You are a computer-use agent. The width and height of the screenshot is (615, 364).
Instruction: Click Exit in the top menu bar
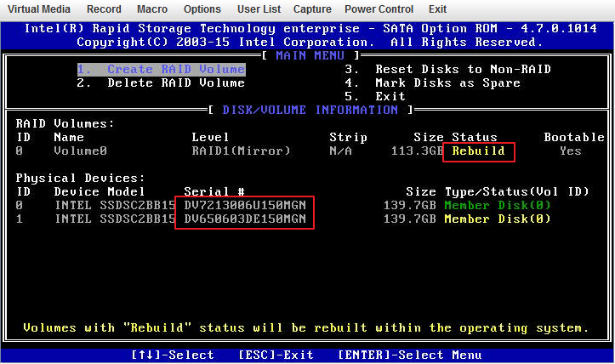click(437, 9)
